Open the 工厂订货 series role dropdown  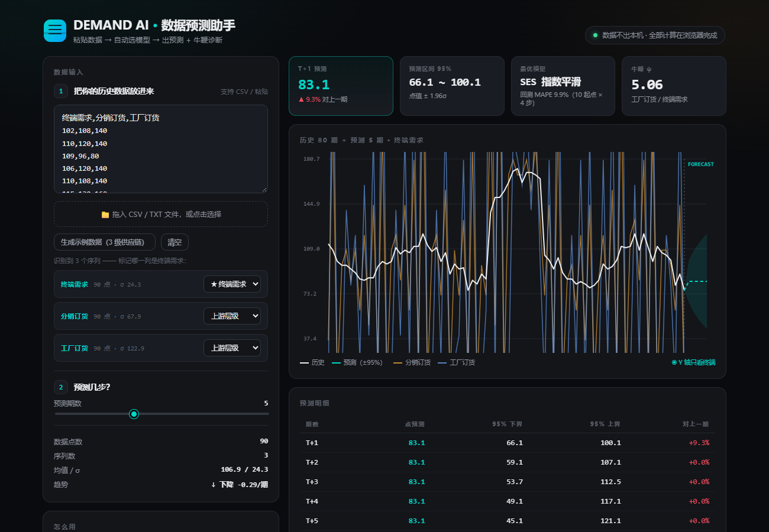232,348
